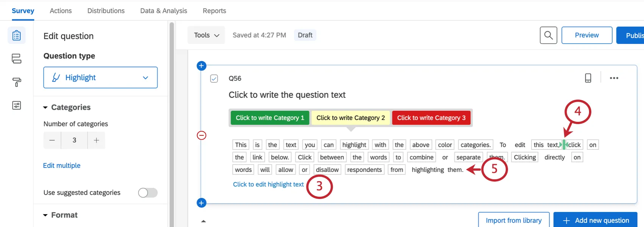
Task: Open the Highlight question type dropdown
Action: [100, 78]
